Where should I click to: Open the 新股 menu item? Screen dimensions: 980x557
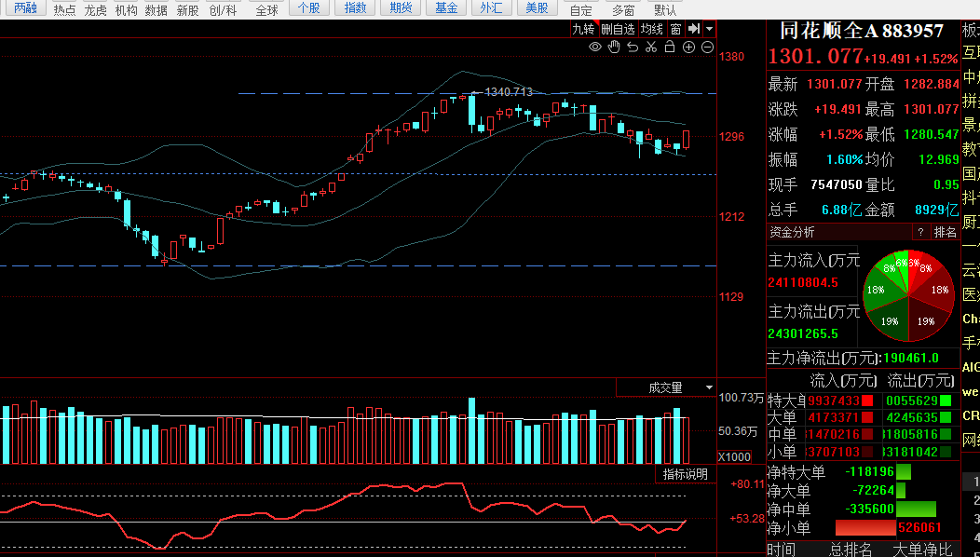click(187, 10)
